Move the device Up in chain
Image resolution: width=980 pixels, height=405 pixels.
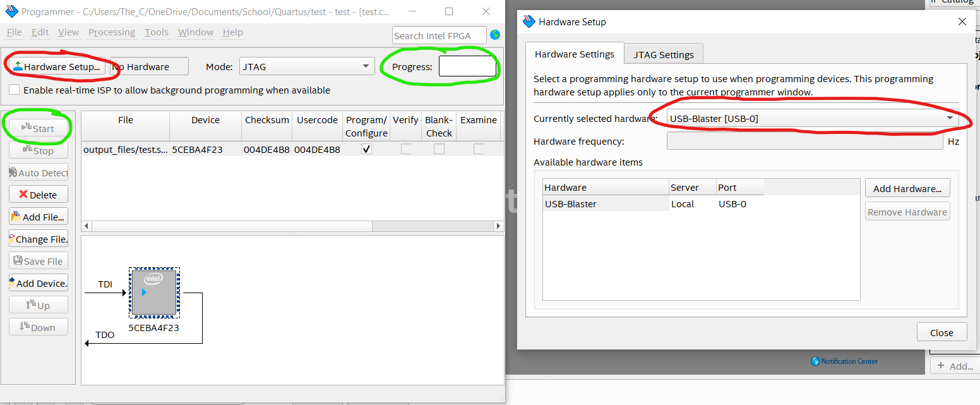[38, 305]
